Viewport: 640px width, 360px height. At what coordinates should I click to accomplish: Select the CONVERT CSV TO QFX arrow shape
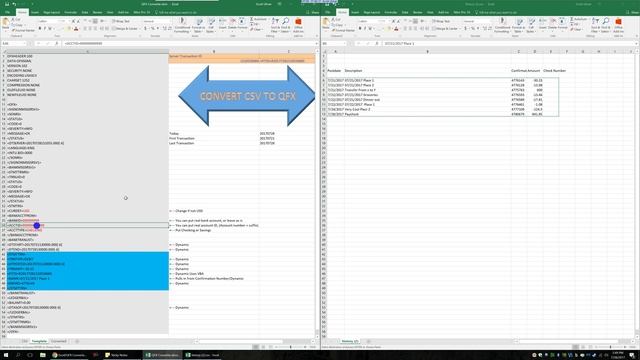pos(247,96)
